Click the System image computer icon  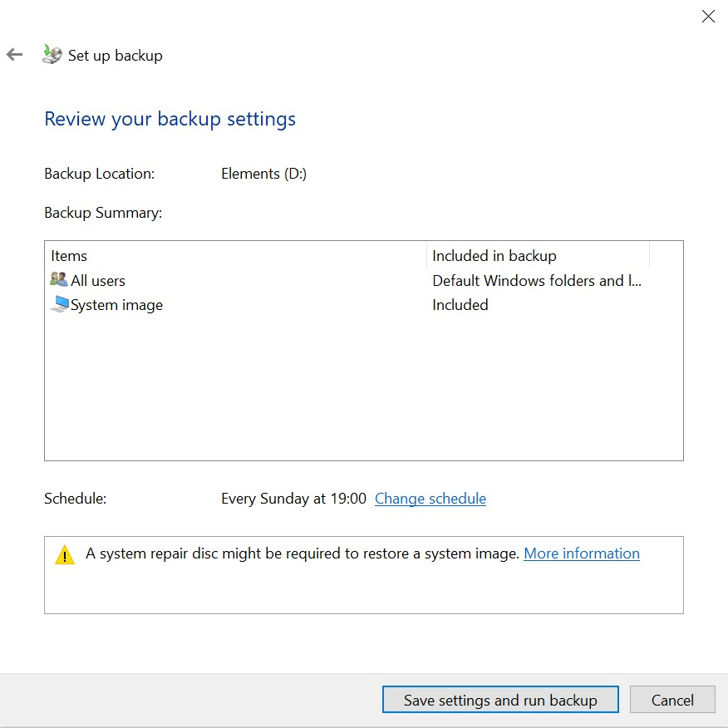(59, 304)
